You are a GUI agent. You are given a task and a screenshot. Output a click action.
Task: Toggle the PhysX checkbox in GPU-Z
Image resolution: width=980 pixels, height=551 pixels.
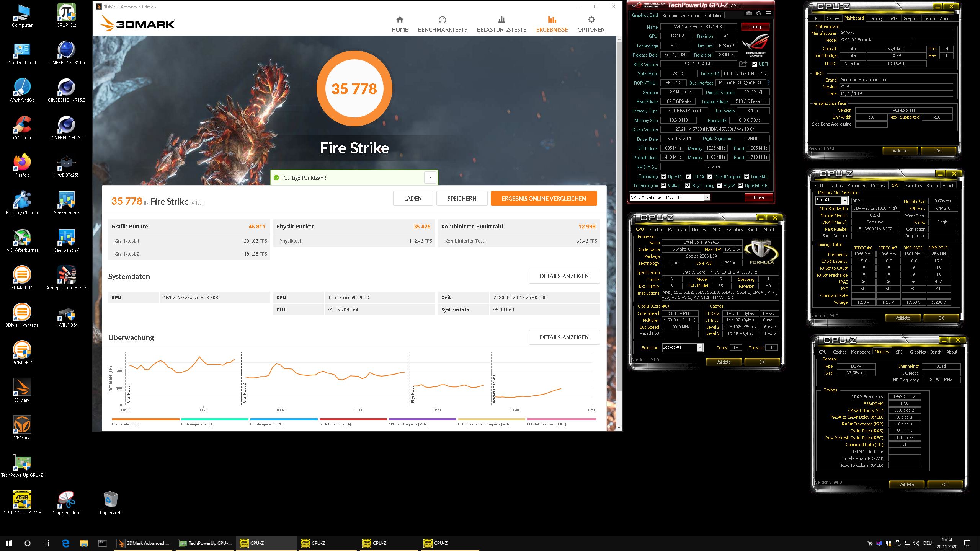(x=719, y=186)
